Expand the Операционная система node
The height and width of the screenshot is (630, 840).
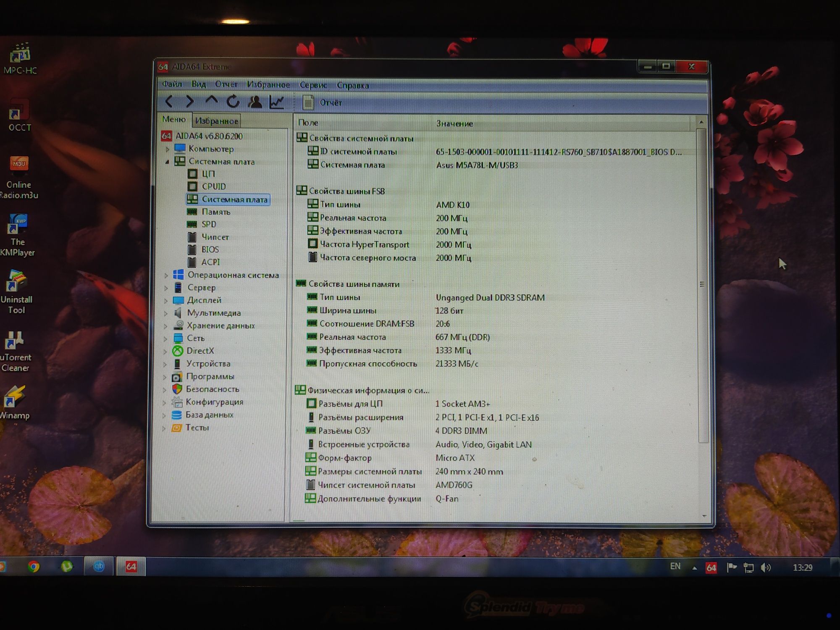pyautogui.click(x=166, y=276)
